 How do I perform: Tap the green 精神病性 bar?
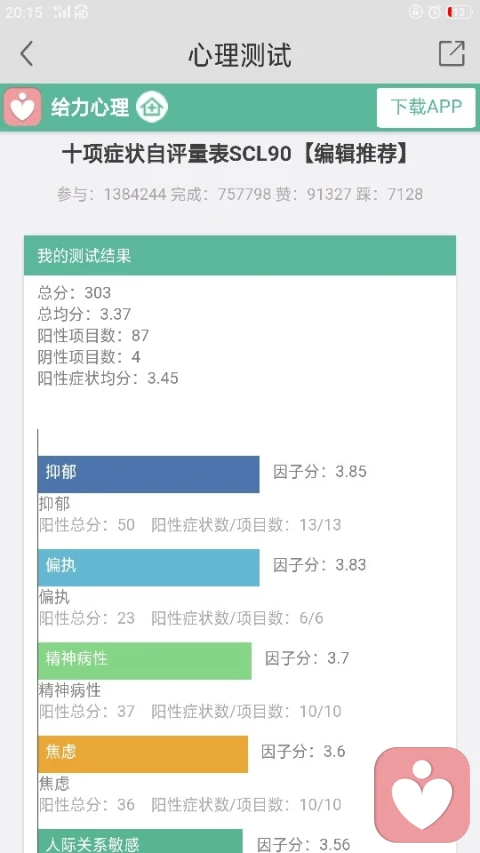tap(145, 661)
